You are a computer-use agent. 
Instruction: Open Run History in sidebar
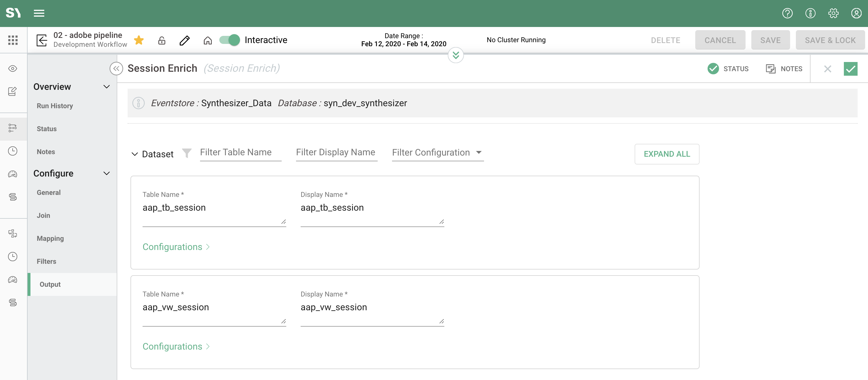click(x=55, y=106)
